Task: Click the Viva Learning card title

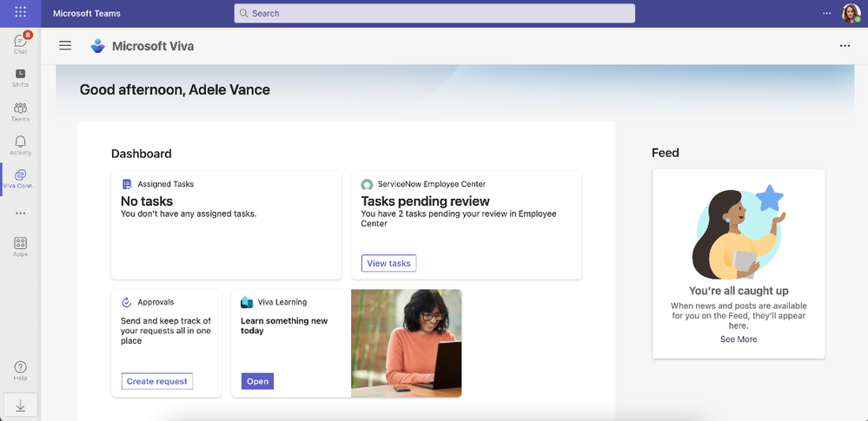Action: (x=282, y=302)
